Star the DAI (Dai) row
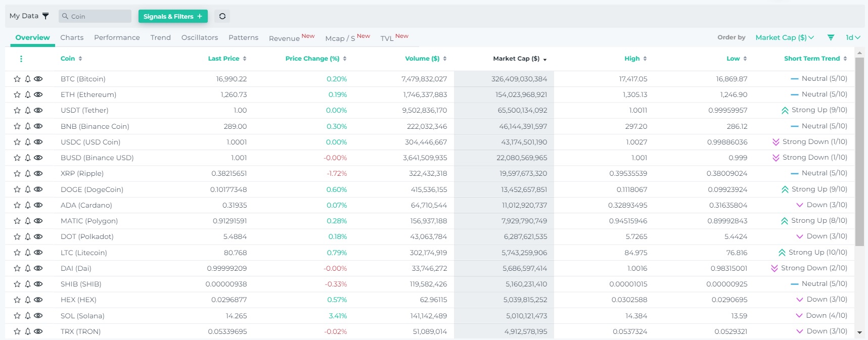This screenshot has width=868, height=340. click(17, 268)
